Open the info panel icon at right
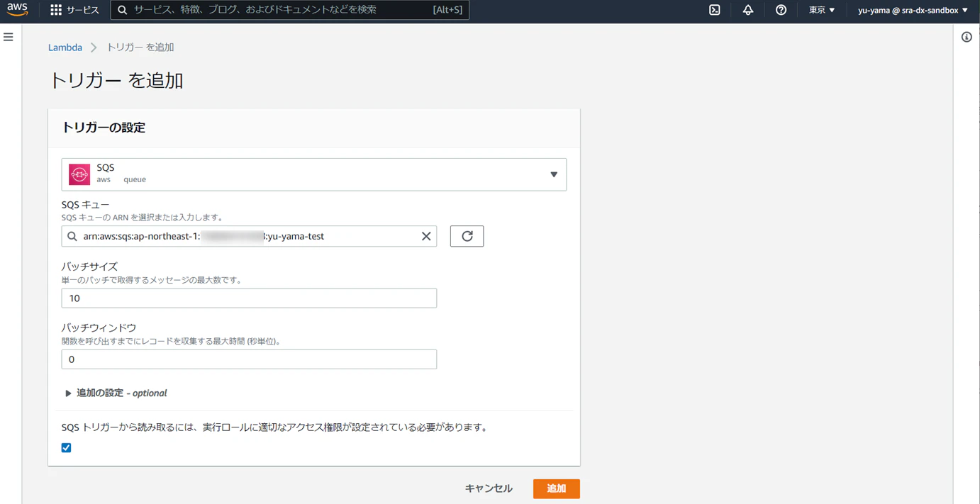 click(967, 37)
